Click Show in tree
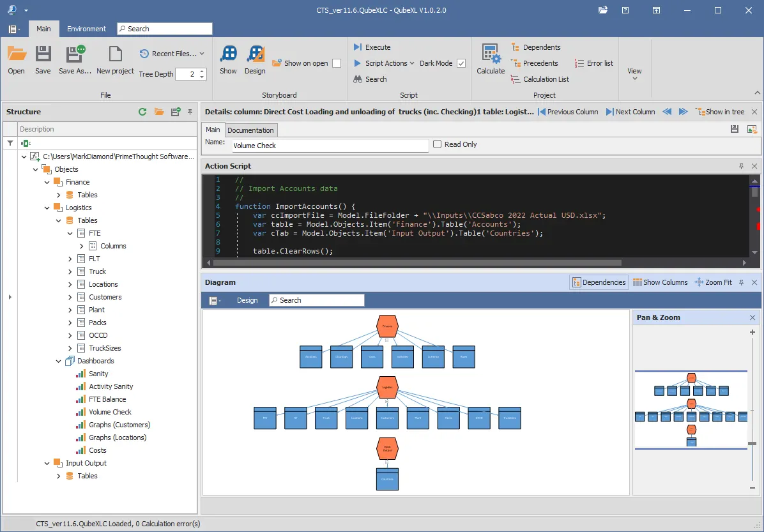764x532 pixels. pyautogui.click(x=720, y=112)
